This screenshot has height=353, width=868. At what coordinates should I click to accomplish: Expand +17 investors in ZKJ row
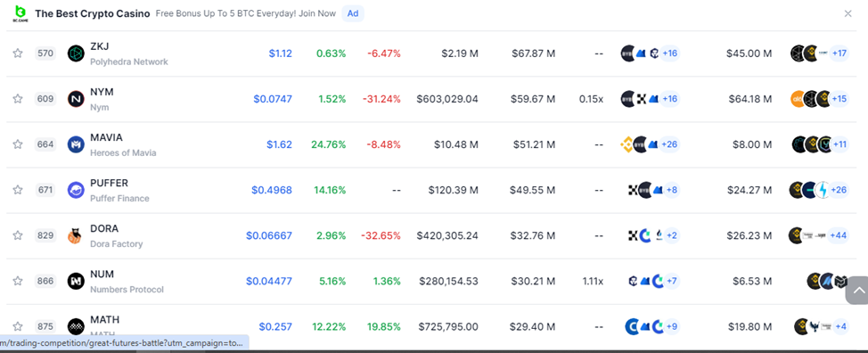pos(839,53)
